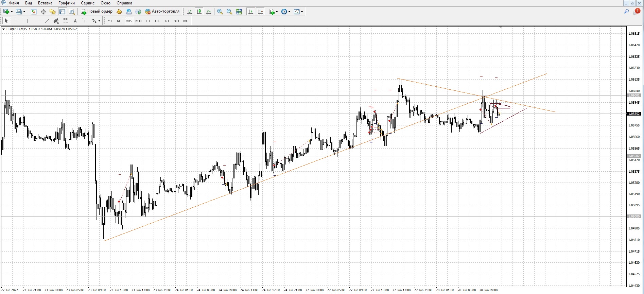Switch chart to bar chart mode

(x=190, y=12)
